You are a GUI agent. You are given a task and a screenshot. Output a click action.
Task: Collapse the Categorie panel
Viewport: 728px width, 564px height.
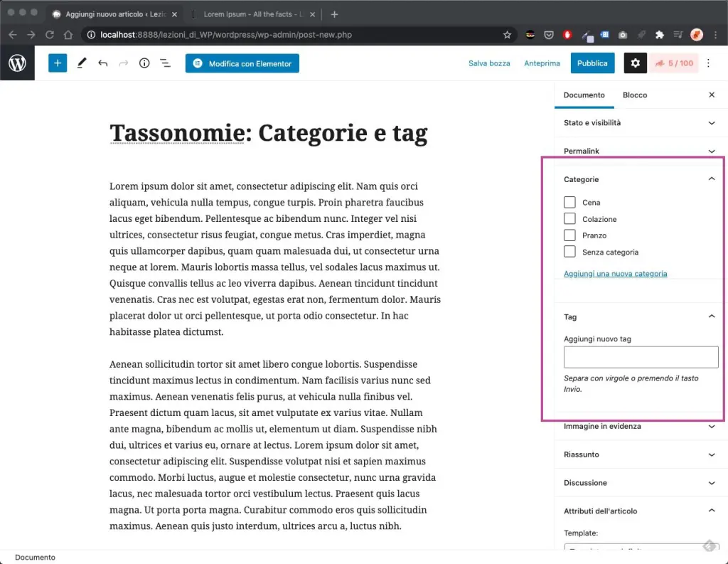(640, 179)
